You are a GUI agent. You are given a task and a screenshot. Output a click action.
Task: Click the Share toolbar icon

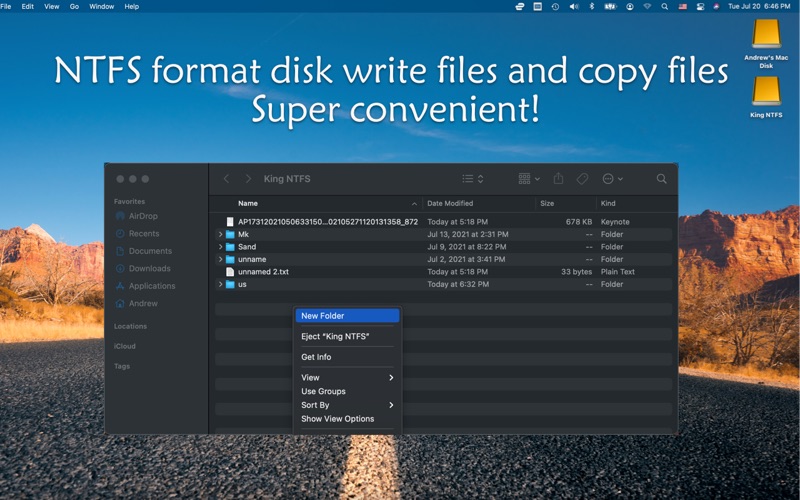558,178
